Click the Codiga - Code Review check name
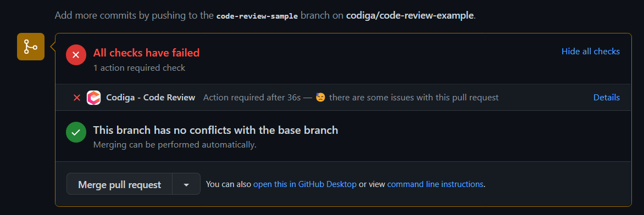Screen dimensions: 644x215 [151, 98]
